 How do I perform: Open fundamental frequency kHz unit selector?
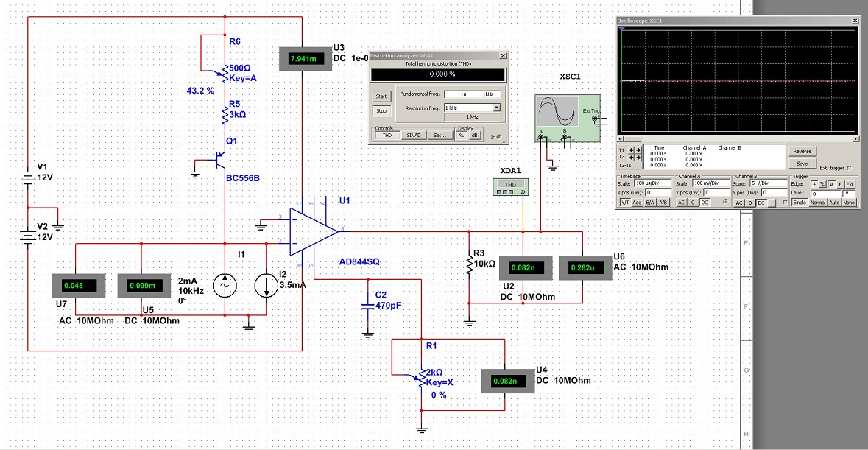tap(492, 94)
